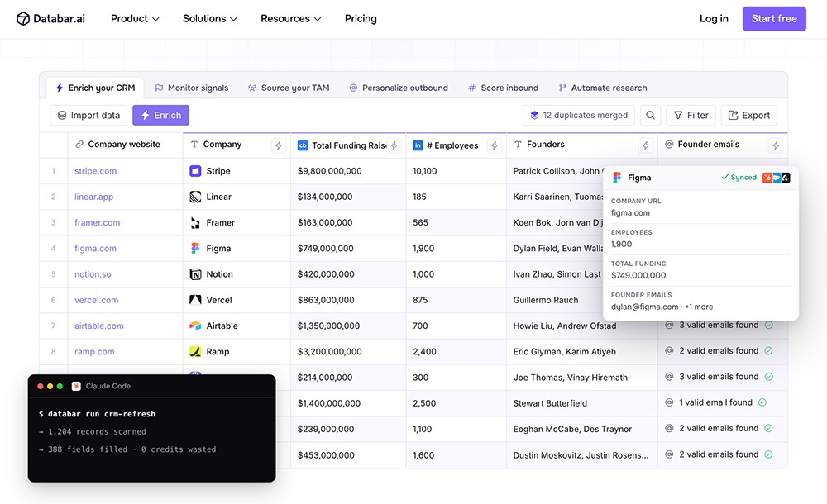Viewport: 827px width, 504px height.
Task: Expand the Solutions dropdown menu
Action: click(210, 18)
